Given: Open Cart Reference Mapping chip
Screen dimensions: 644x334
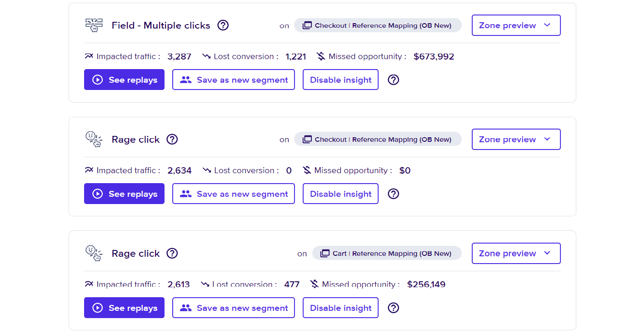Looking at the screenshot, I should (x=386, y=254).
